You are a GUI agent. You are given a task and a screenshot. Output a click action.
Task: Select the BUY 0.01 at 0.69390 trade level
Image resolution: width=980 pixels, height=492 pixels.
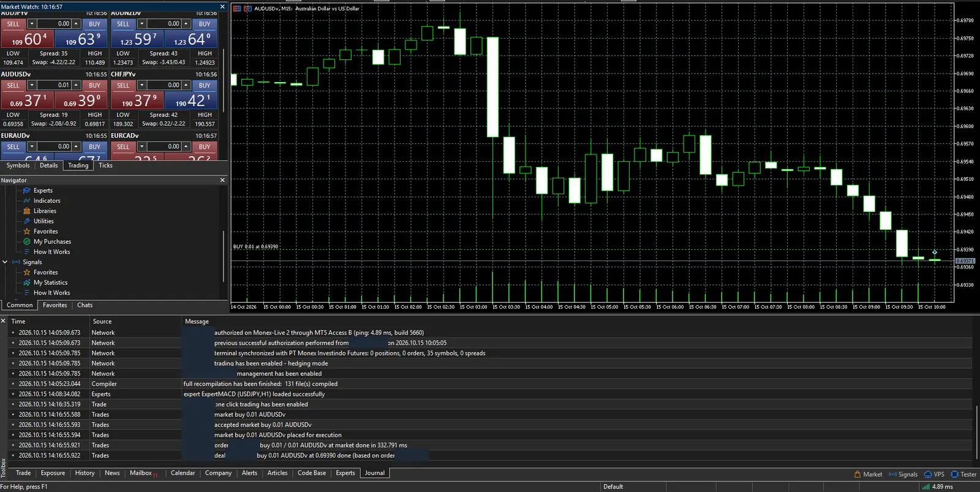[255, 246]
